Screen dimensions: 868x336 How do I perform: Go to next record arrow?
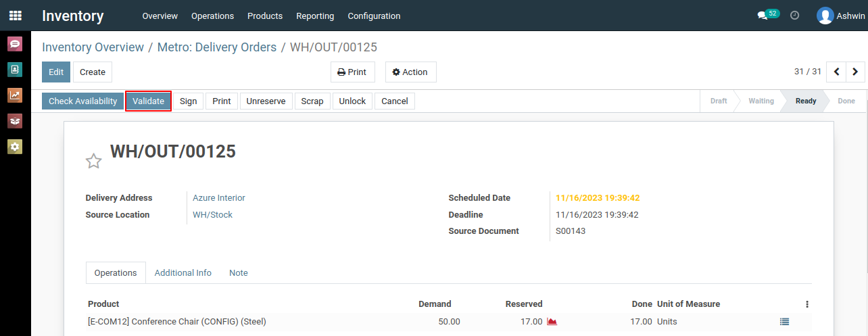click(855, 72)
